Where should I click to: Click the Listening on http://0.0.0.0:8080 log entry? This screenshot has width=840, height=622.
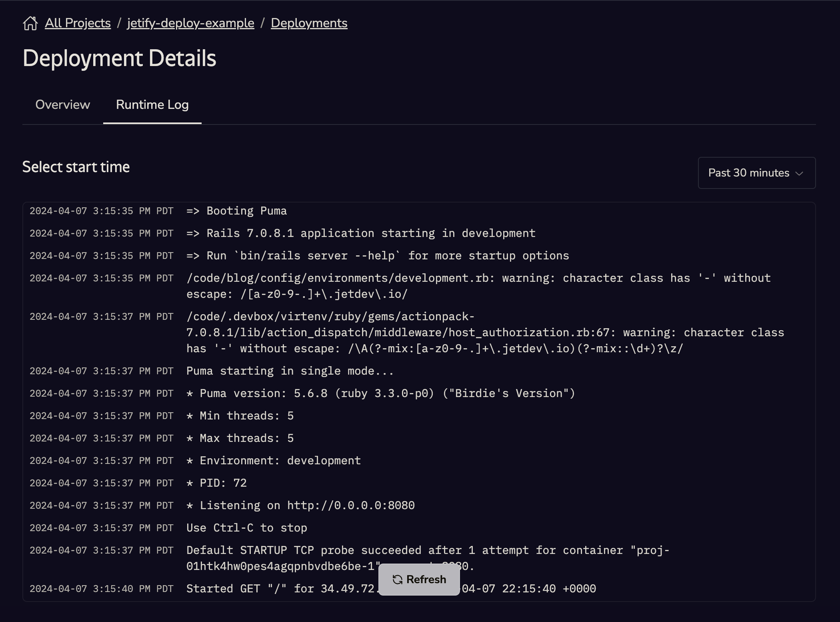pos(300,505)
